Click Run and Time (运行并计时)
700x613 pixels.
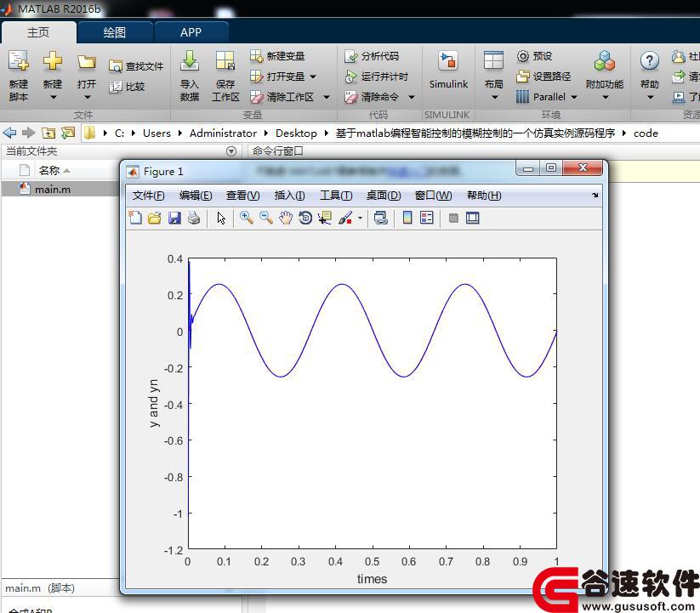click(x=377, y=77)
